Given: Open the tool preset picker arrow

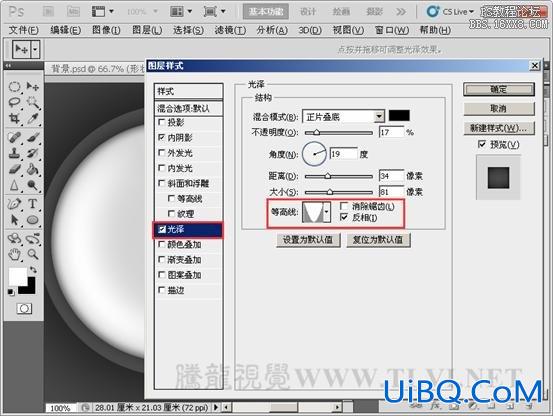Looking at the screenshot, I should pos(35,49).
